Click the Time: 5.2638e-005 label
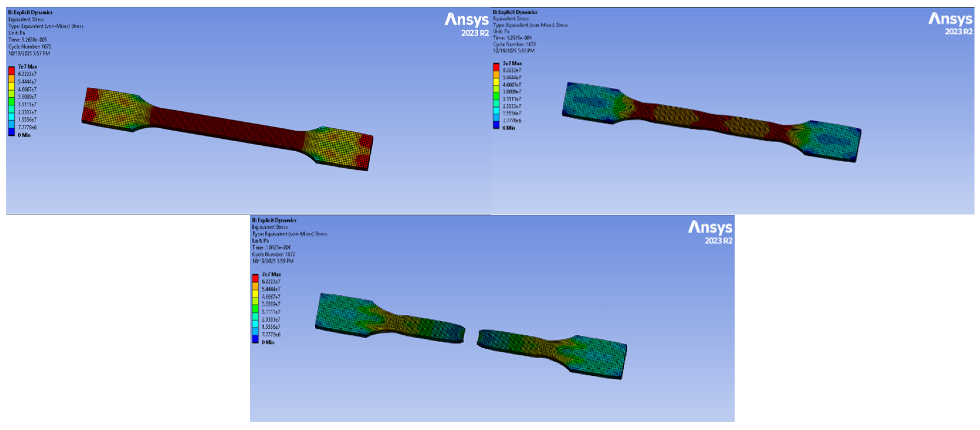980x430 pixels. 27,40
